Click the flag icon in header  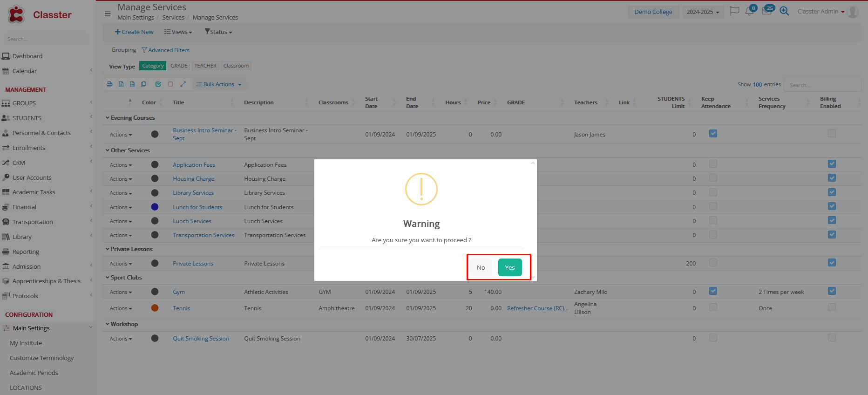(734, 11)
